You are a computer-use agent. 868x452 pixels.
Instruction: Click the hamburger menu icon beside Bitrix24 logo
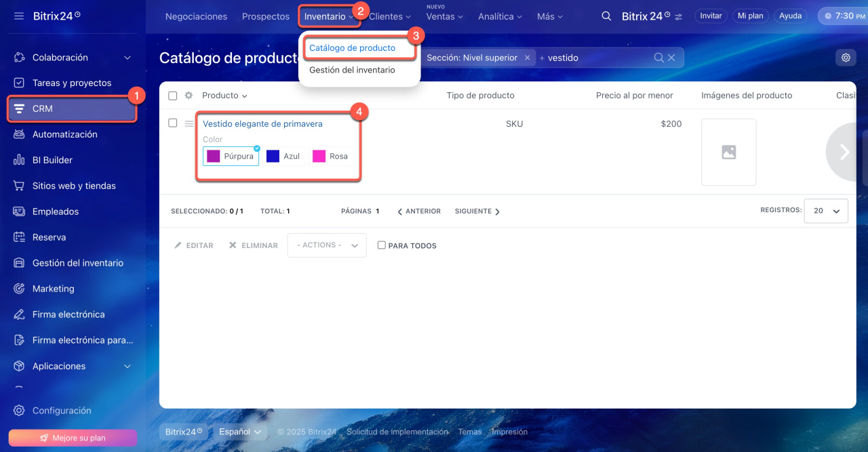pos(19,16)
